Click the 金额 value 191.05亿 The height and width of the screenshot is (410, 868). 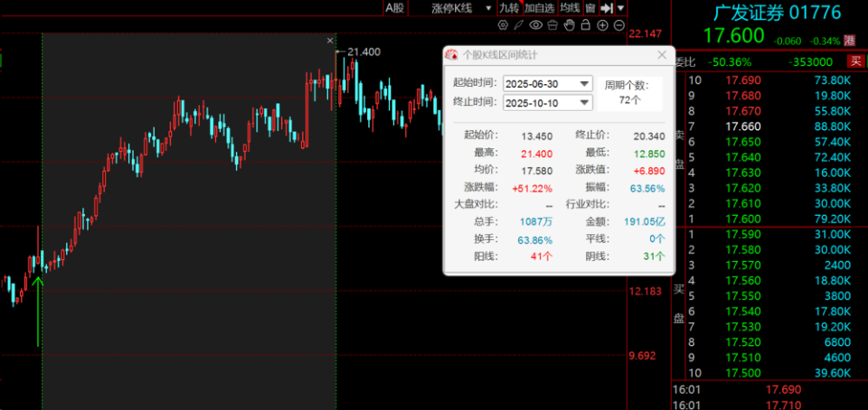point(643,222)
